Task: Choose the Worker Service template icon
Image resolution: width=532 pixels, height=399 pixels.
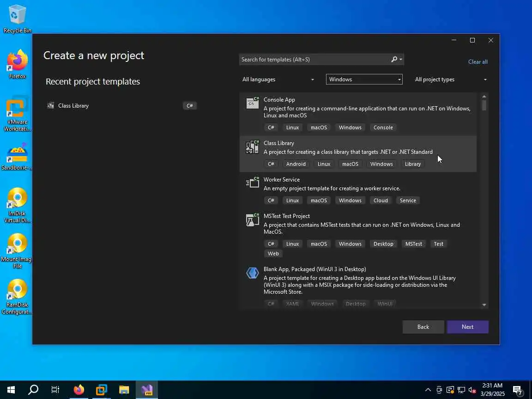Action: 253,183
